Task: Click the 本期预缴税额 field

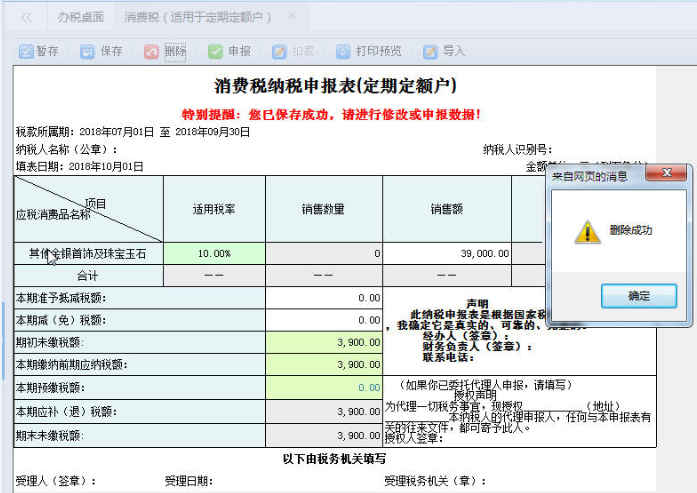Action: pyautogui.click(x=324, y=386)
